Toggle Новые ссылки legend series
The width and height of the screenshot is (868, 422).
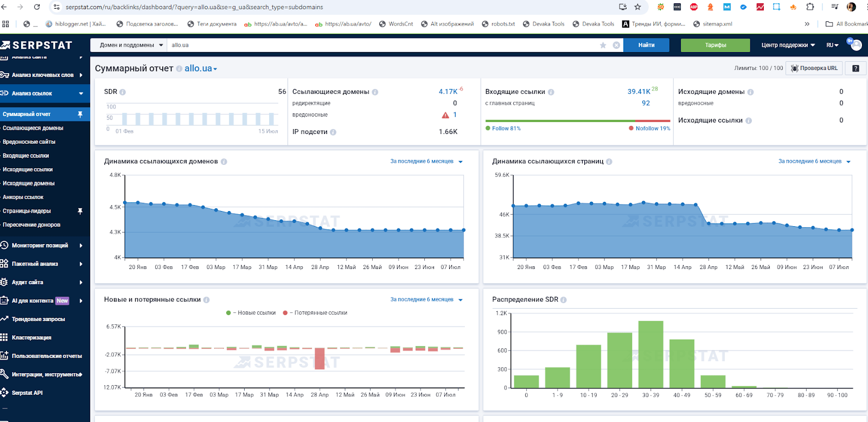251,313
